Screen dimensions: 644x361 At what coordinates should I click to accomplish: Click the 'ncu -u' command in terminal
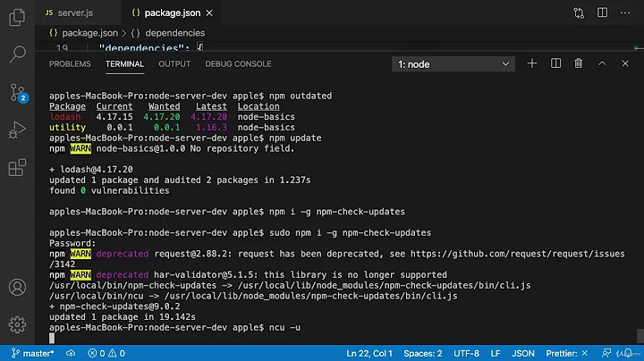click(284, 327)
